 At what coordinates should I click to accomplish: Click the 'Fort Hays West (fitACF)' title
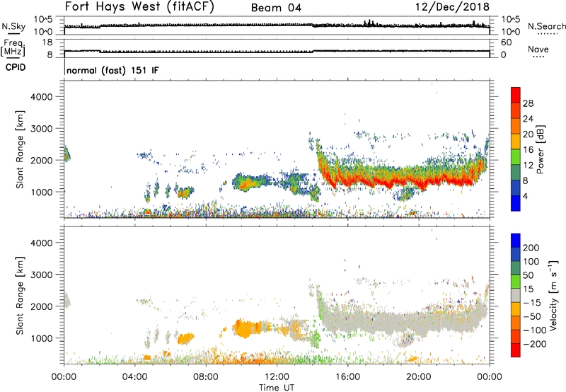point(139,6)
